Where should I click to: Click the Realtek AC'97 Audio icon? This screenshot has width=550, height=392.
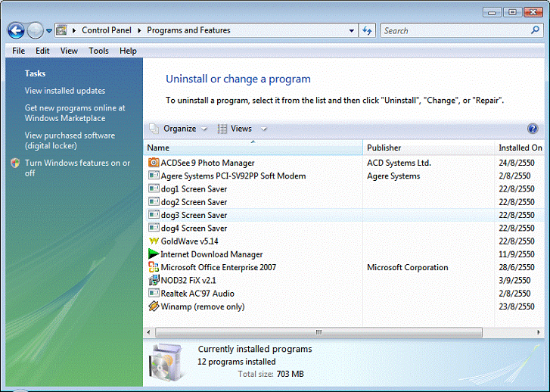click(154, 293)
